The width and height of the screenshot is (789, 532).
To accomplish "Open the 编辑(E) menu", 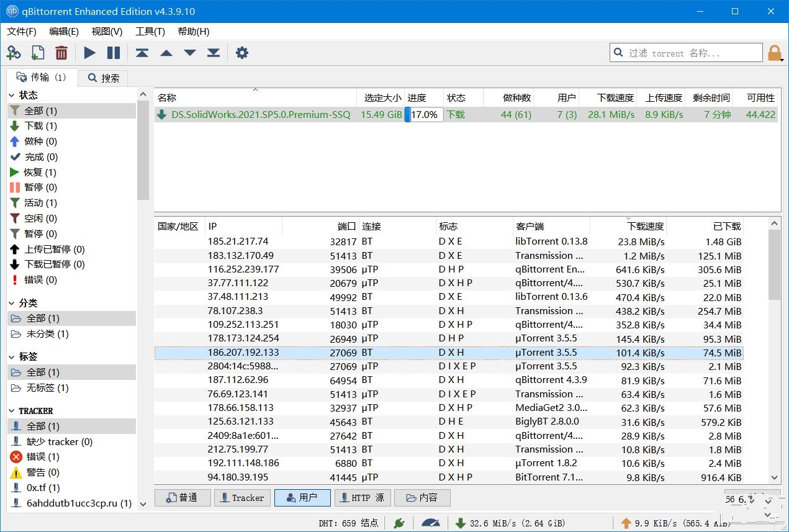I will 64,32.
